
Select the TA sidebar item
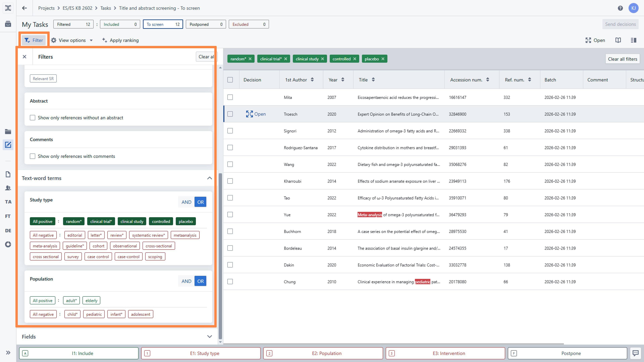pos(8,202)
